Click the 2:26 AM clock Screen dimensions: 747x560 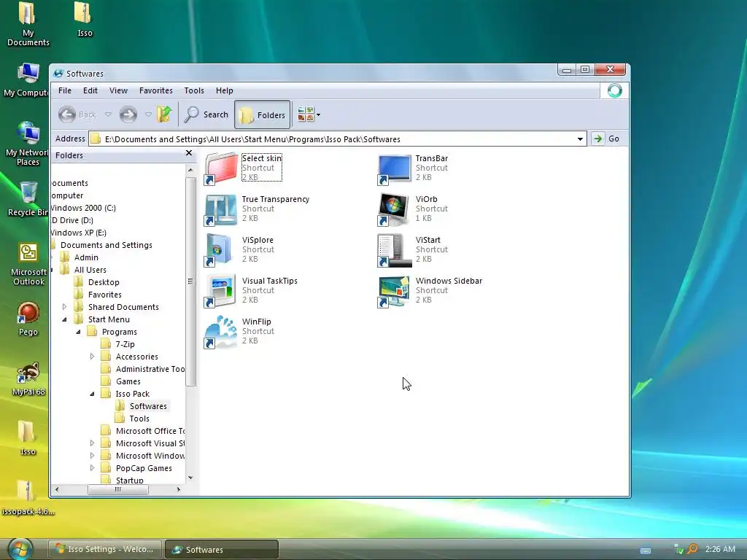[x=720, y=549]
